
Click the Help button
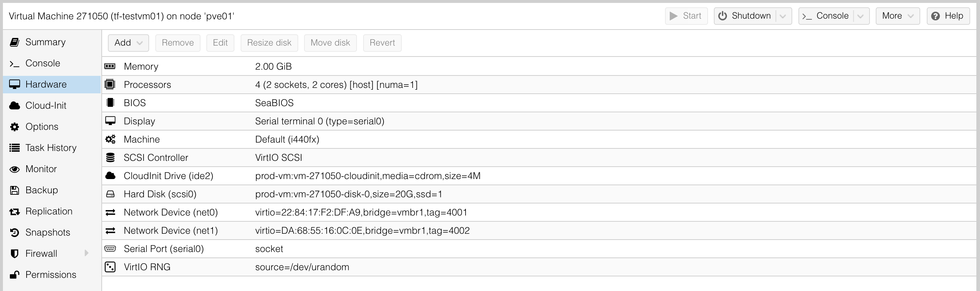[x=947, y=16]
